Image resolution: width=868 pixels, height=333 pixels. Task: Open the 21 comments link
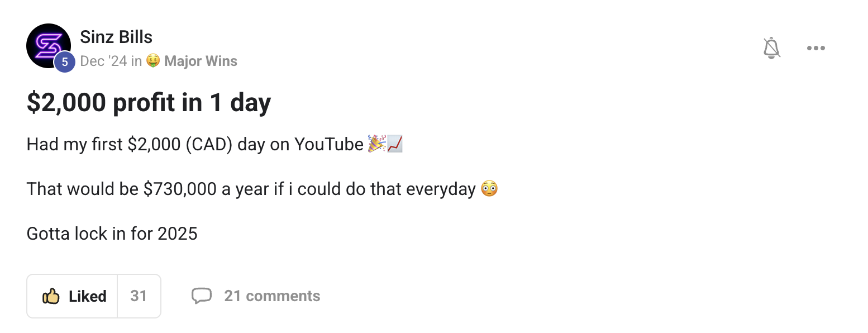click(x=272, y=296)
